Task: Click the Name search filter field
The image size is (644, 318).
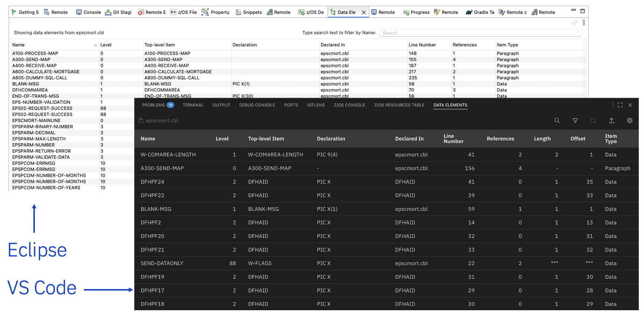Action: click(x=480, y=33)
